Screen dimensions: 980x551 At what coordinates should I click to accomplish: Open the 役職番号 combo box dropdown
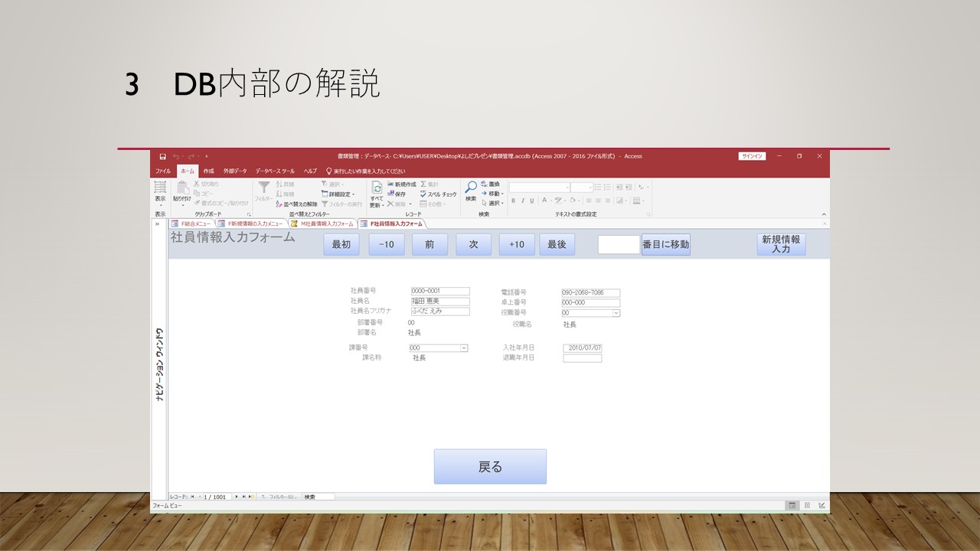tap(616, 313)
